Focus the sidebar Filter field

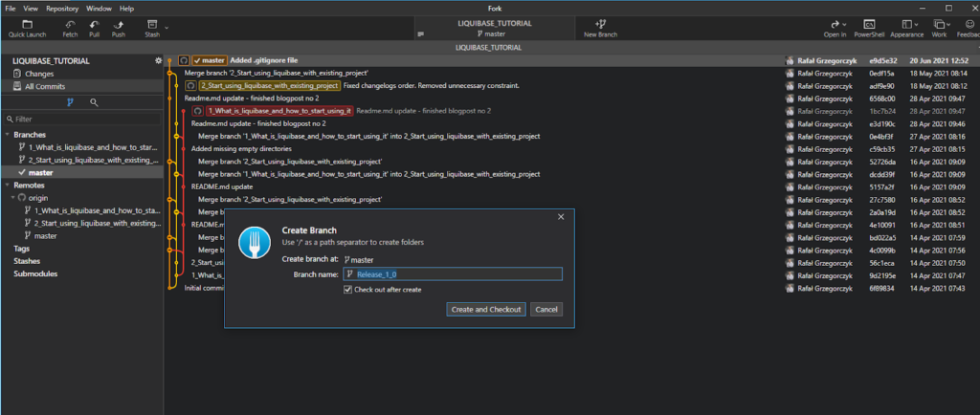click(x=82, y=119)
